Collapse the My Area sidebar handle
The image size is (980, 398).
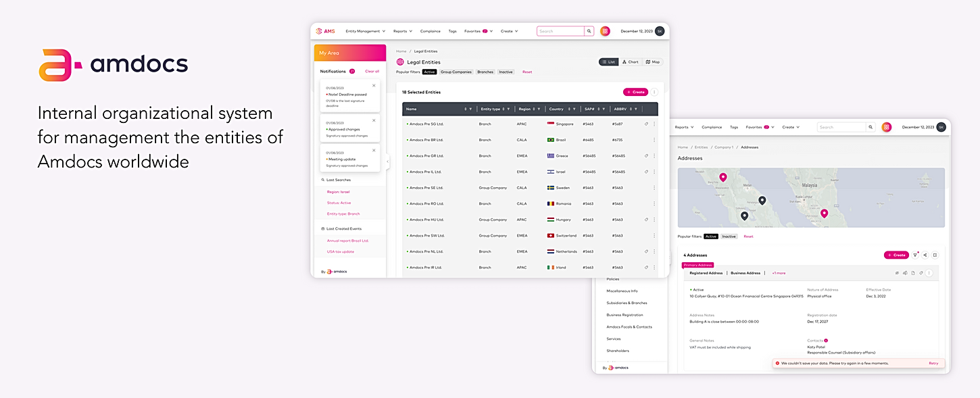point(387,161)
